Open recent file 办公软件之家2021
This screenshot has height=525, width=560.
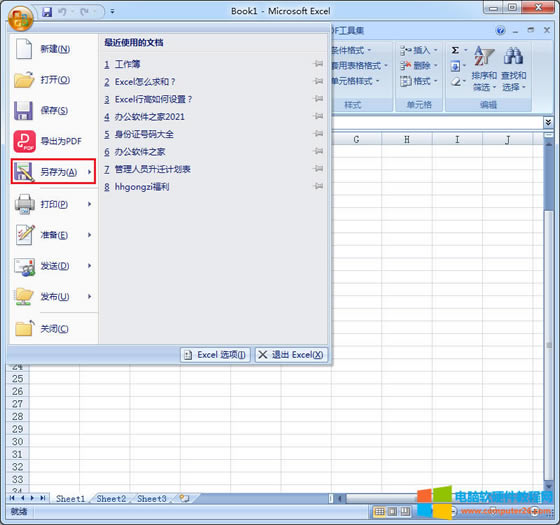pyautogui.click(x=150, y=117)
